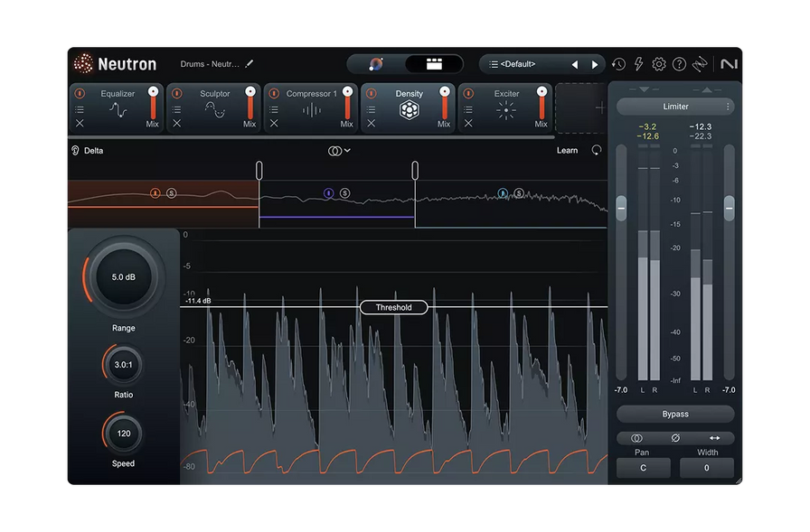Click the pencil icon to rename preset
This screenshot has height=532, width=810.
(x=250, y=64)
